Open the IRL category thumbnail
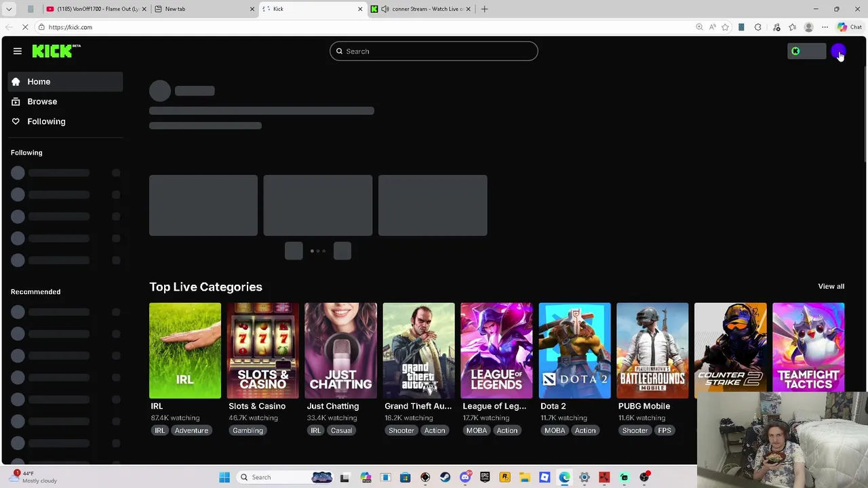 [185, 350]
